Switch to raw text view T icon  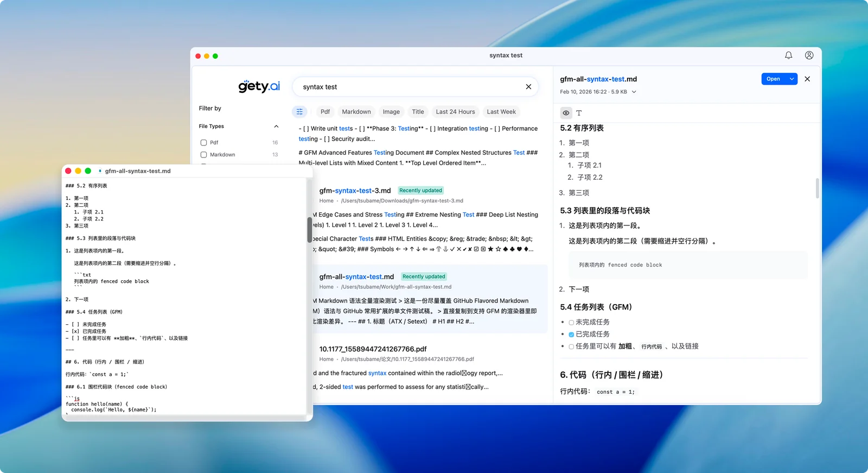(579, 113)
